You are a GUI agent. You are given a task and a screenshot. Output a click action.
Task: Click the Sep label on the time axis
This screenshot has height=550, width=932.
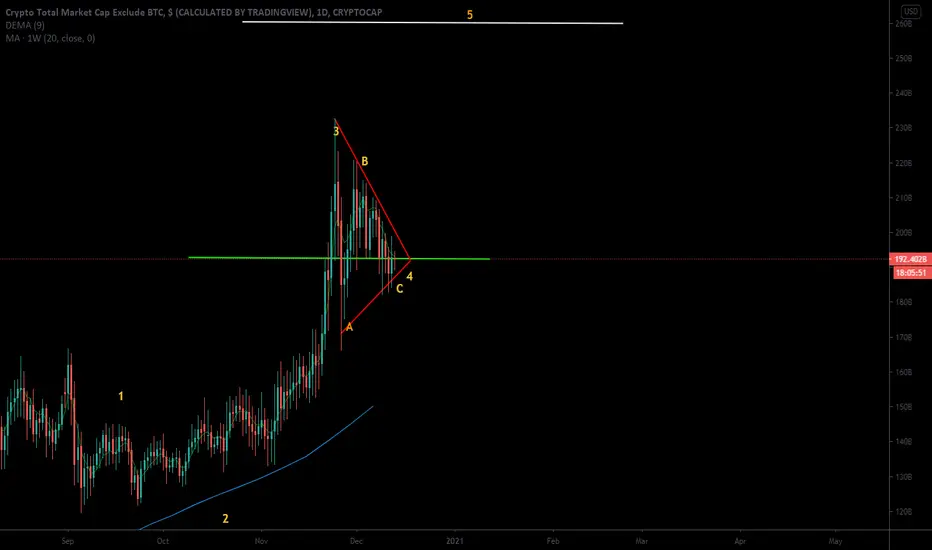click(68, 541)
